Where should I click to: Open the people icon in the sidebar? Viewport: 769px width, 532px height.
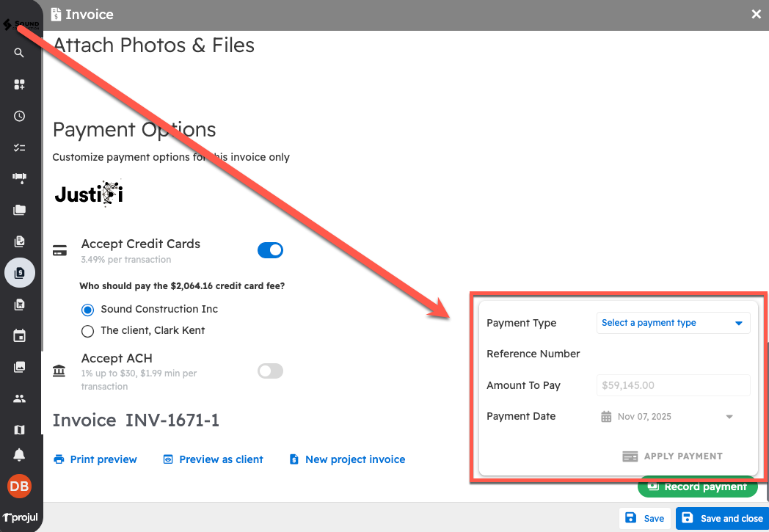[x=20, y=398]
